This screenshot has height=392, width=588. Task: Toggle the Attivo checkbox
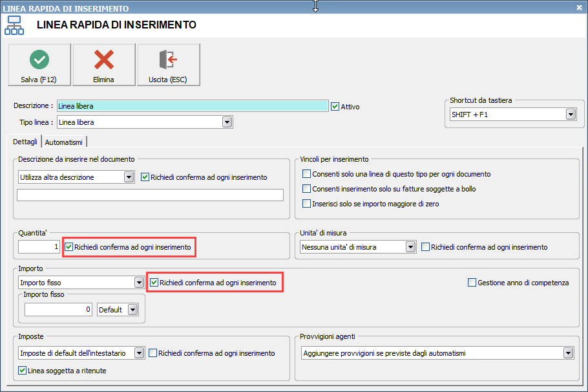coord(335,107)
